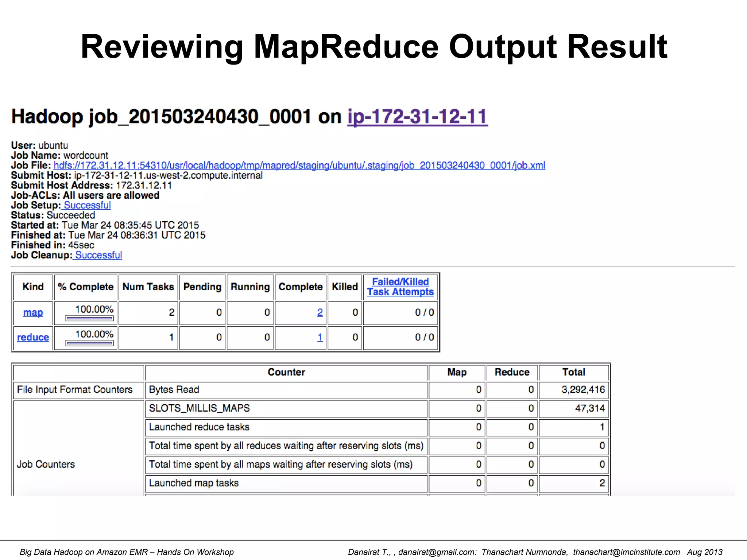Click 'Submit Host Address: 172.31.12.11' text

tap(91, 185)
